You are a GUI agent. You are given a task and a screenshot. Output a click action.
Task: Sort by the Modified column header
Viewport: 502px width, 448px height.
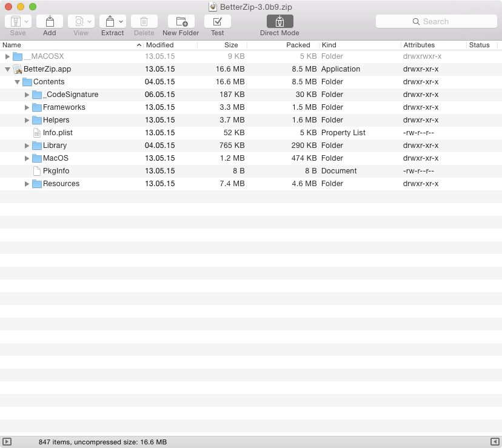[170, 45]
